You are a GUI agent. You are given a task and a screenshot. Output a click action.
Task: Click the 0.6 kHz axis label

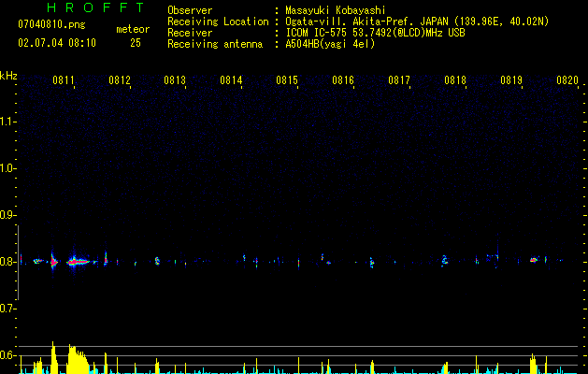point(7,355)
